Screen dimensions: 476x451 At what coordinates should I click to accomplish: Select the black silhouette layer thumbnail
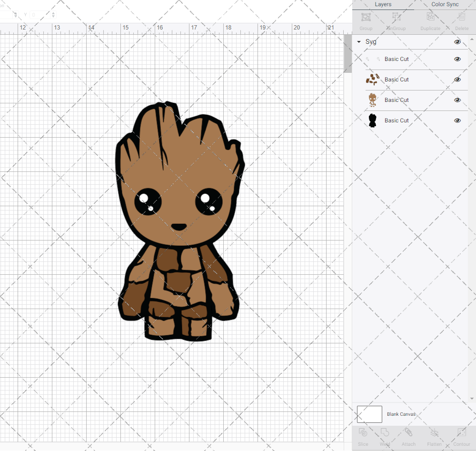pos(373,120)
